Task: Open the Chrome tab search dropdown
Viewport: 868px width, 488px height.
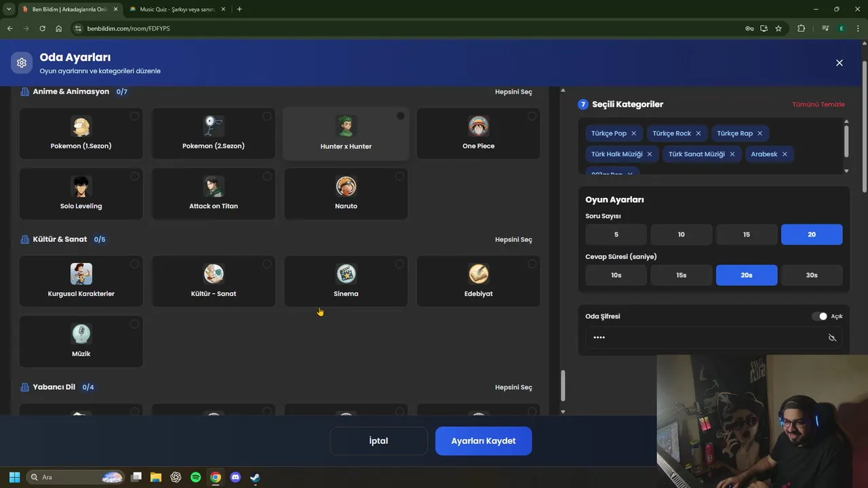Action: pos(9,9)
